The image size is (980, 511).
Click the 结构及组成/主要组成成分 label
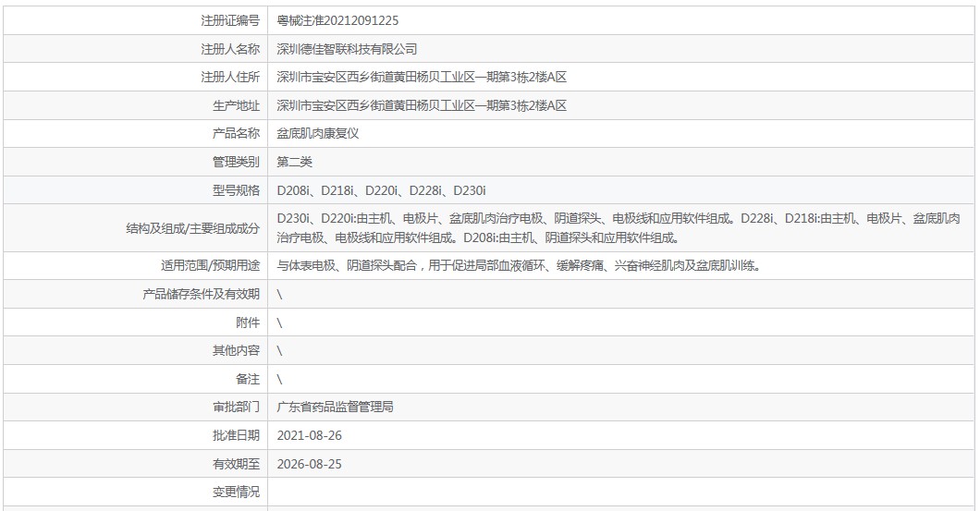(192, 228)
